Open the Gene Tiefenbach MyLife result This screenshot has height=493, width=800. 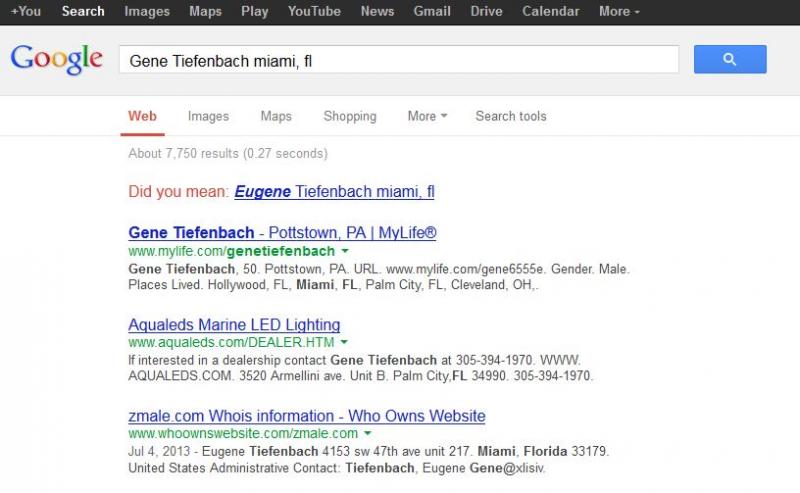point(282,233)
